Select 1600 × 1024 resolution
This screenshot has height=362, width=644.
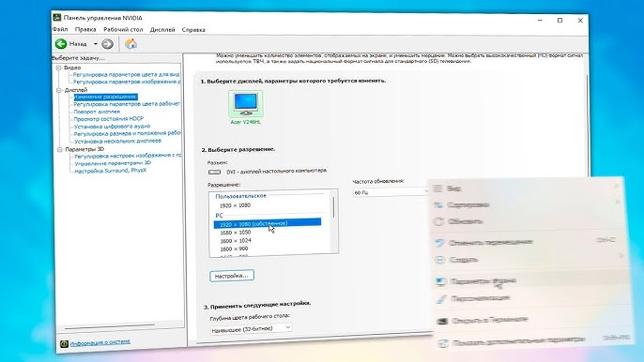(x=236, y=240)
